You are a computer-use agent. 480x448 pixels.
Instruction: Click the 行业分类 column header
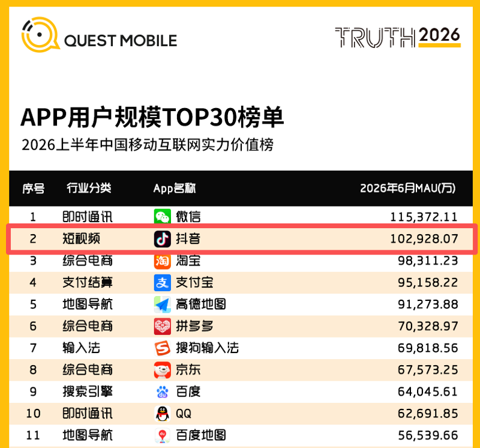pos(89,188)
